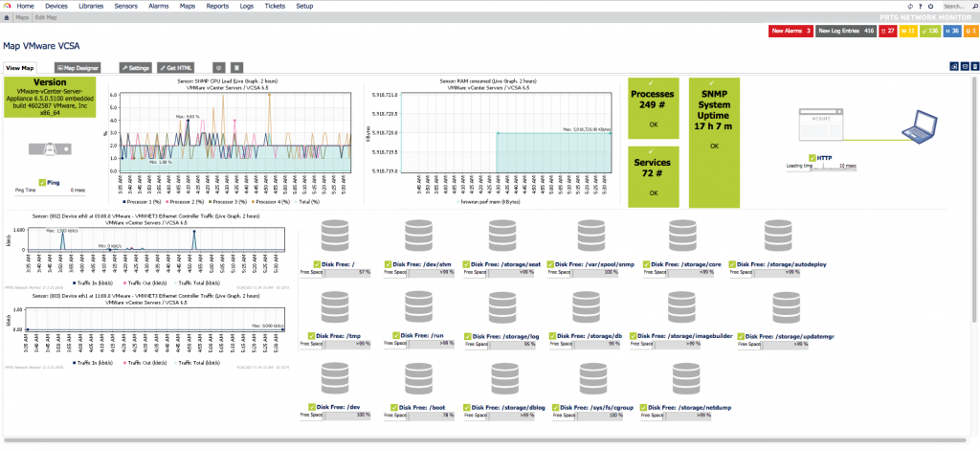Click the Get HTML button
Image resolution: width=980 pixels, height=451 pixels.
(176, 68)
